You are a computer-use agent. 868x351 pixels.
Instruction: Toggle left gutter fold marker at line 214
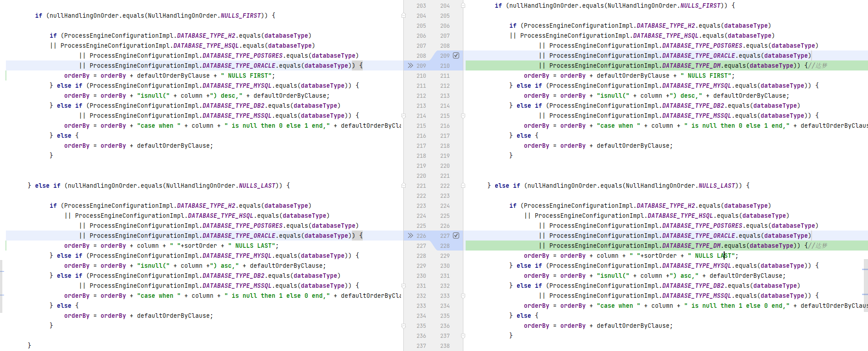403,115
